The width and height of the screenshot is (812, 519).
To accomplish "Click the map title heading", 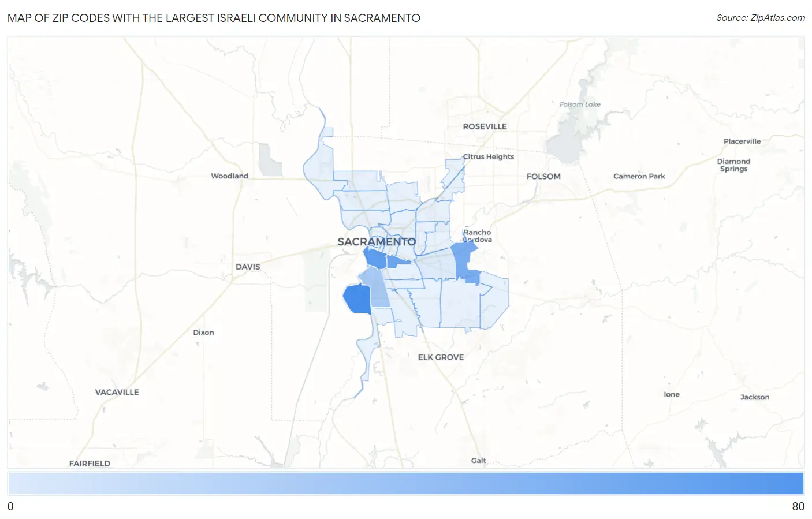I will point(214,18).
